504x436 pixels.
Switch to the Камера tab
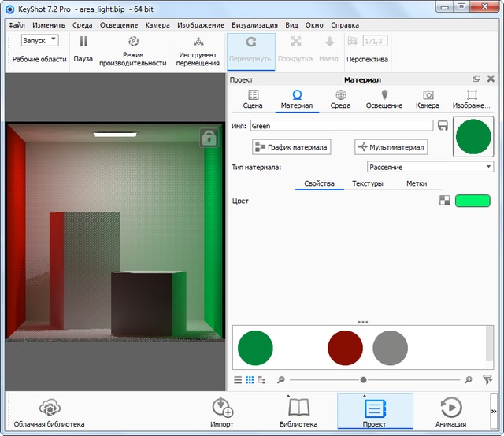tap(427, 99)
